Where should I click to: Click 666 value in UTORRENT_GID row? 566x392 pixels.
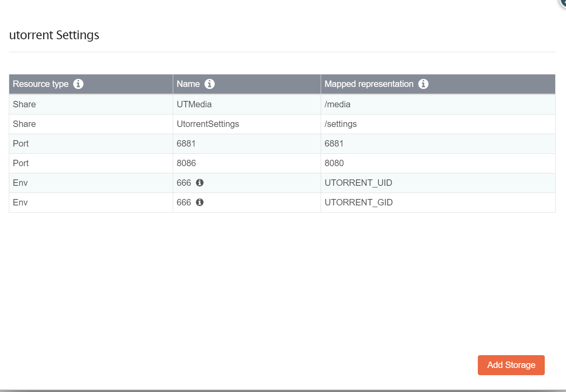point(184,203)
